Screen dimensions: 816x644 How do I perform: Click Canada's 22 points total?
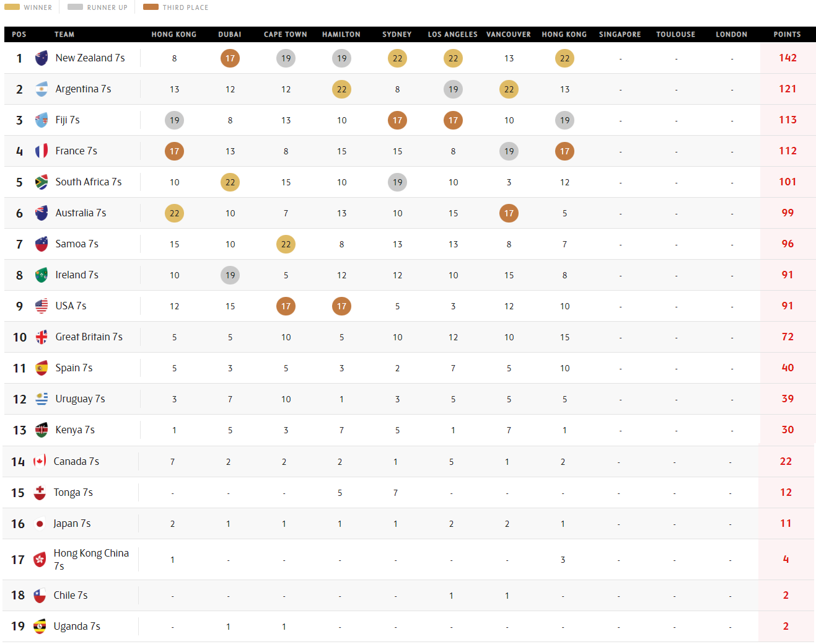[786, 461]
